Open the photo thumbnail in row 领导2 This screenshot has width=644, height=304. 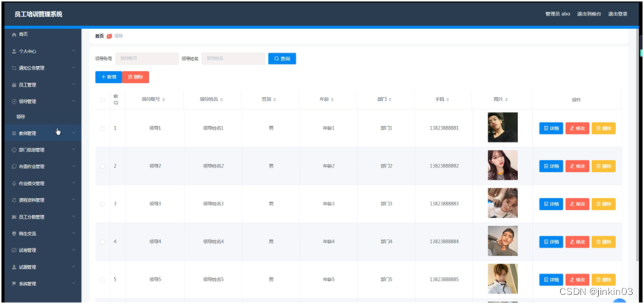pos(502,165)
